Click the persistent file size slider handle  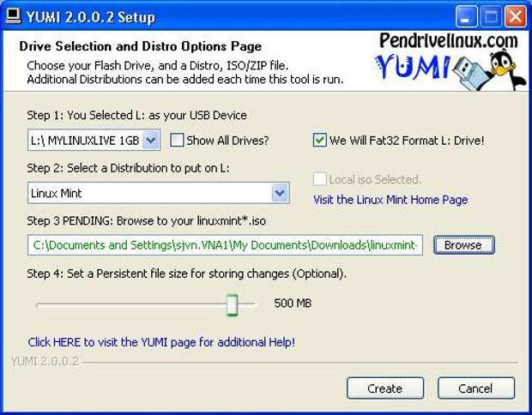[232, 304]
